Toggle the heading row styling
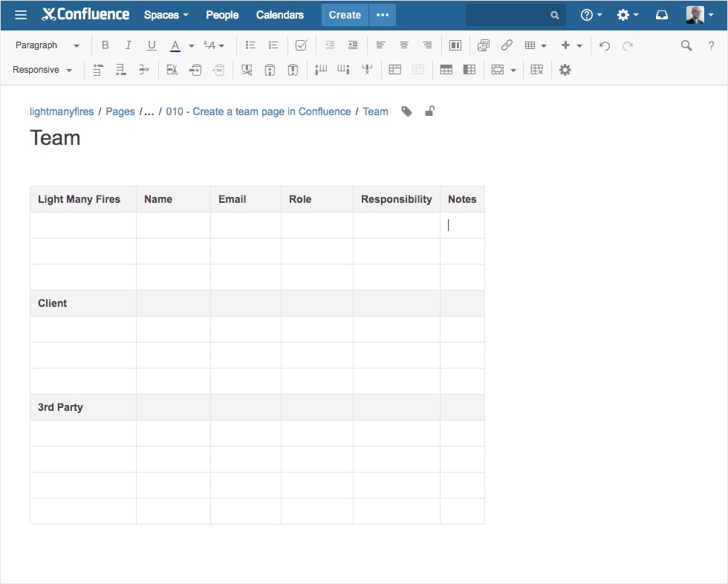The width and height of the screenshot is (728, 584). tap(446, 70)
